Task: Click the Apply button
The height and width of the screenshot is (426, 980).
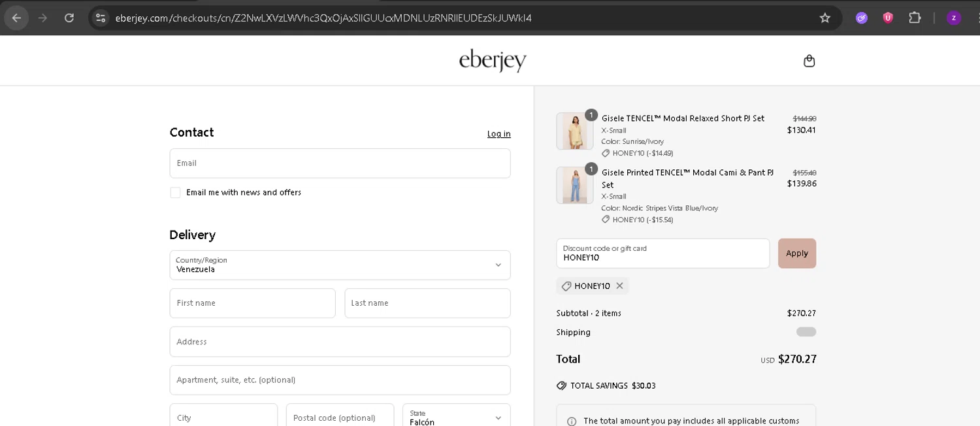Action: coord(797,254)
